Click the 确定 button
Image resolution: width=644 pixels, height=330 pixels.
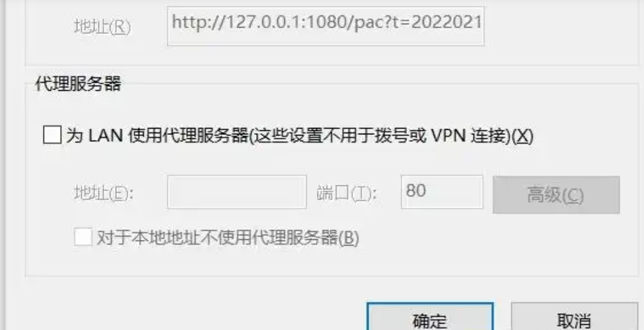click(x=429, y=317)
